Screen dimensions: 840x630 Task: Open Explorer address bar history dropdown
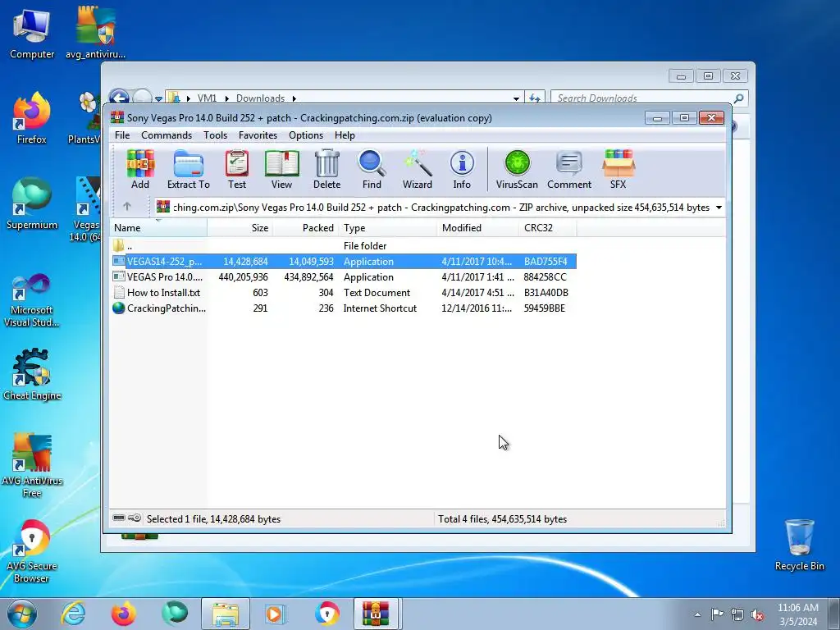[516, 98]
